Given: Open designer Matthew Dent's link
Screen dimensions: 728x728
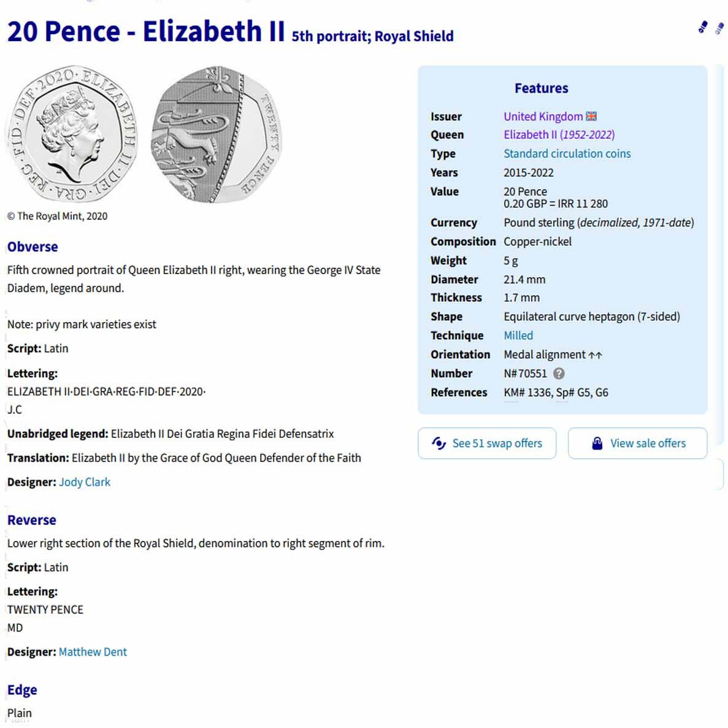Looking at the screenshot, I should [93, 652].
